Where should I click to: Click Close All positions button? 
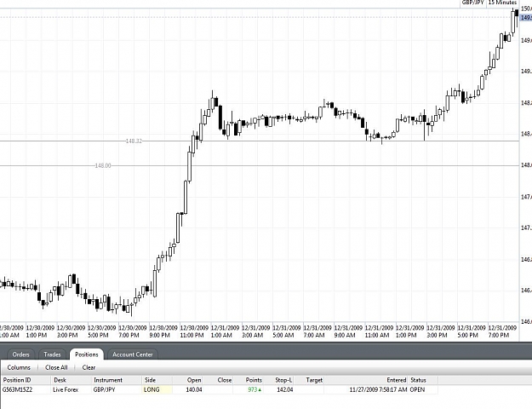pos(56,367)
